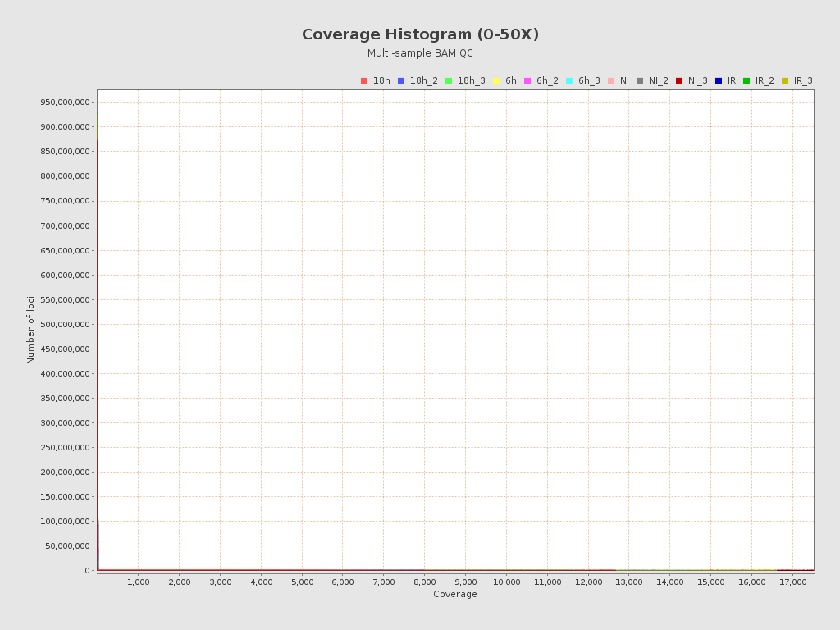Image resolution: width=840 pixels, height=630 pixels.
Task: Click the yellow 6h legend swatch
Action: pos(496,81)
